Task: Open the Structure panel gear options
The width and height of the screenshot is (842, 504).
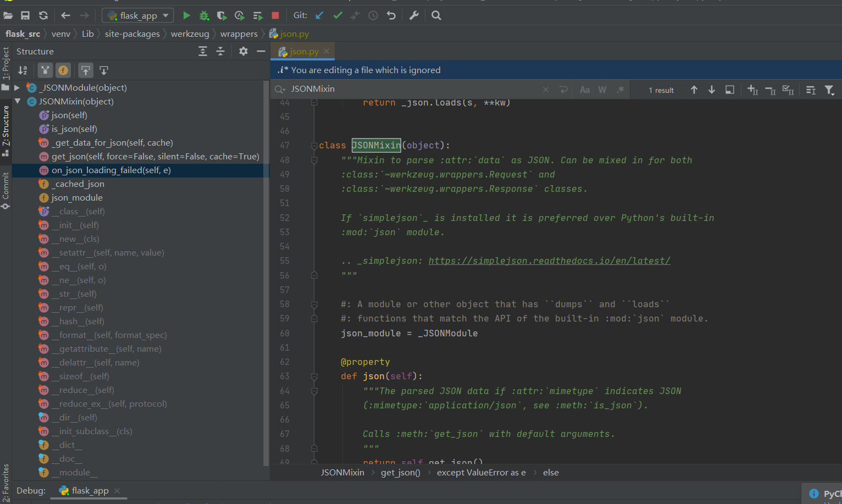Action: coord(243,51)
